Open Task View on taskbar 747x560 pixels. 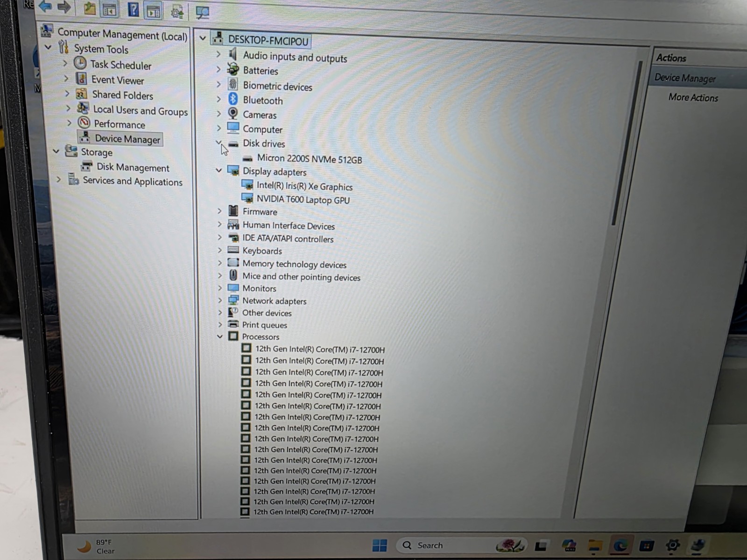click(541, 545)
